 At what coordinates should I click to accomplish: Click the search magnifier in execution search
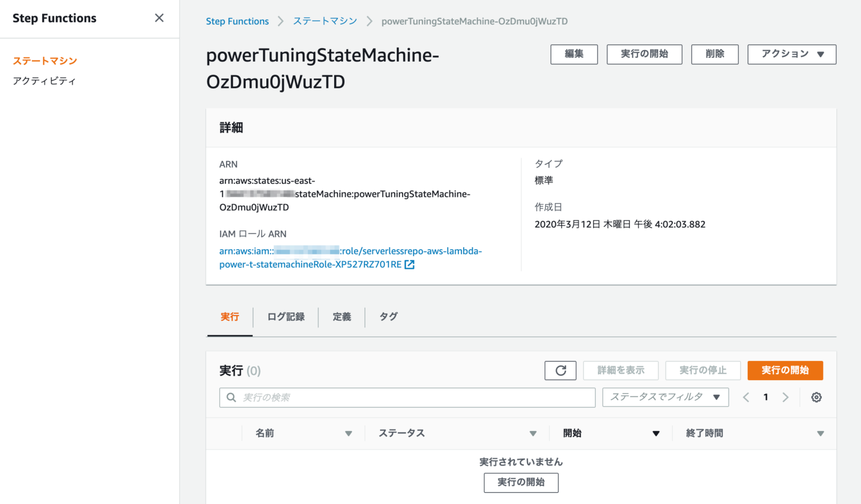[231, 397]
